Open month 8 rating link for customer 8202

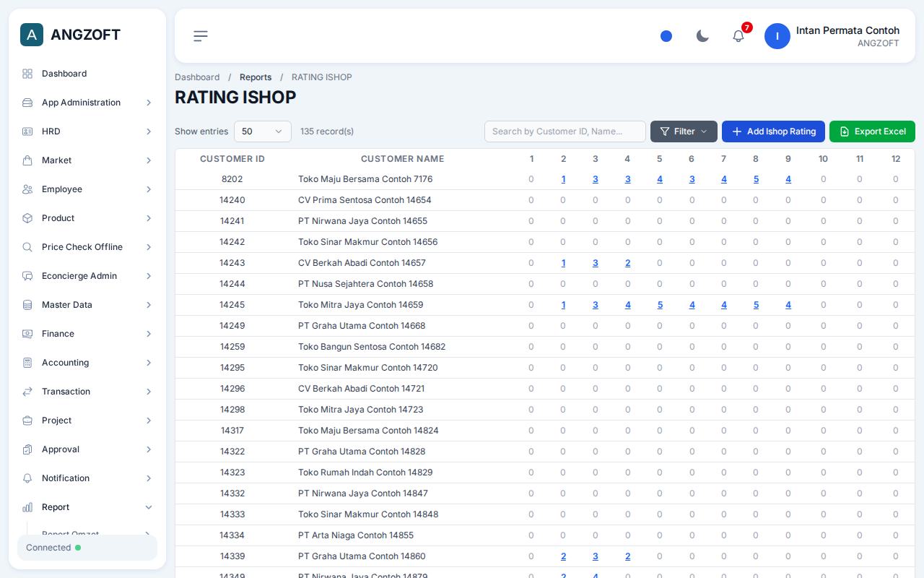(x=756, y=179)
